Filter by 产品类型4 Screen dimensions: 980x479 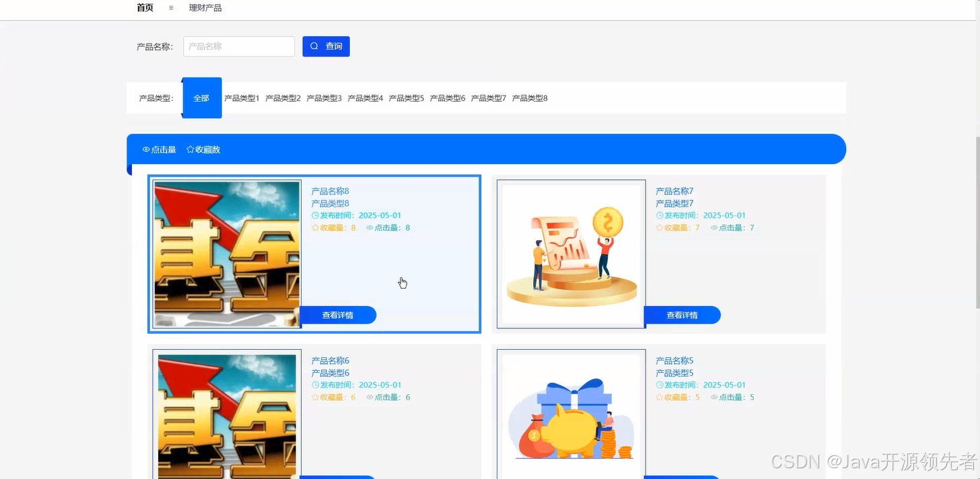(365, 98)
